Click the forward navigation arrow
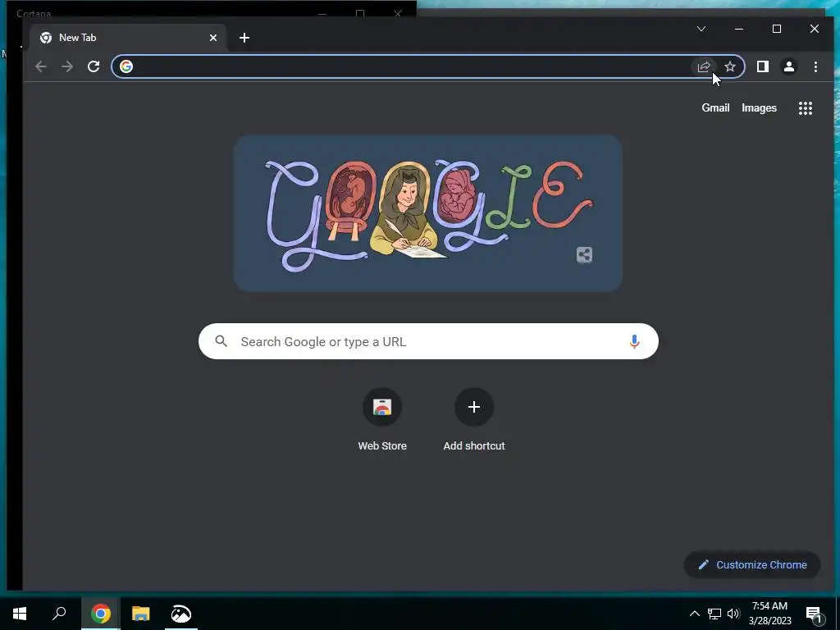Screen dimensions: 840x630 tap(67, 66)
